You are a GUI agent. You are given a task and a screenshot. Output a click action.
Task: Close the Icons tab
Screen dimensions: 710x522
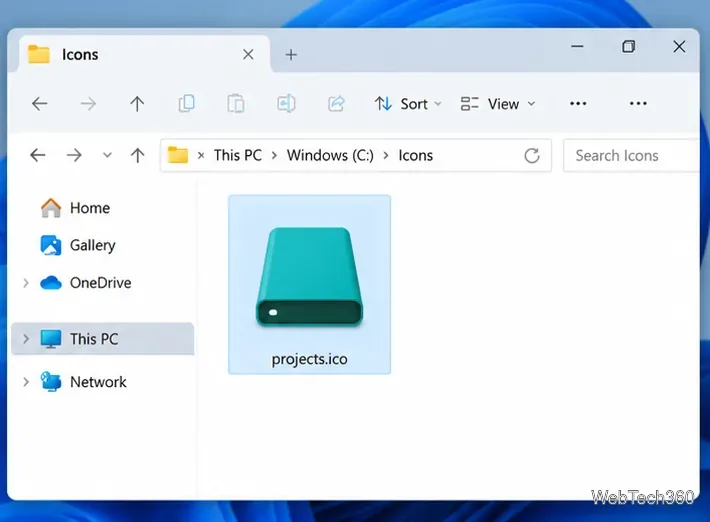point(248,54)
